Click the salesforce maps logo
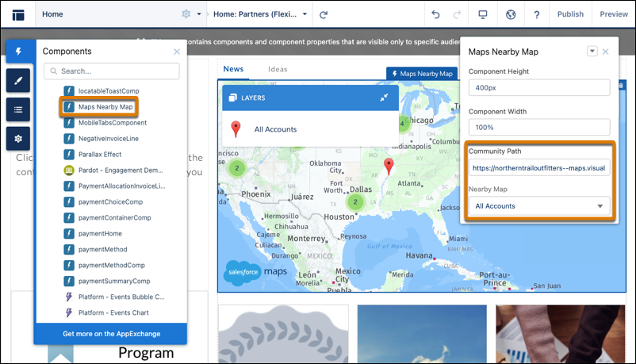636x364 pixels. point(255,273)
